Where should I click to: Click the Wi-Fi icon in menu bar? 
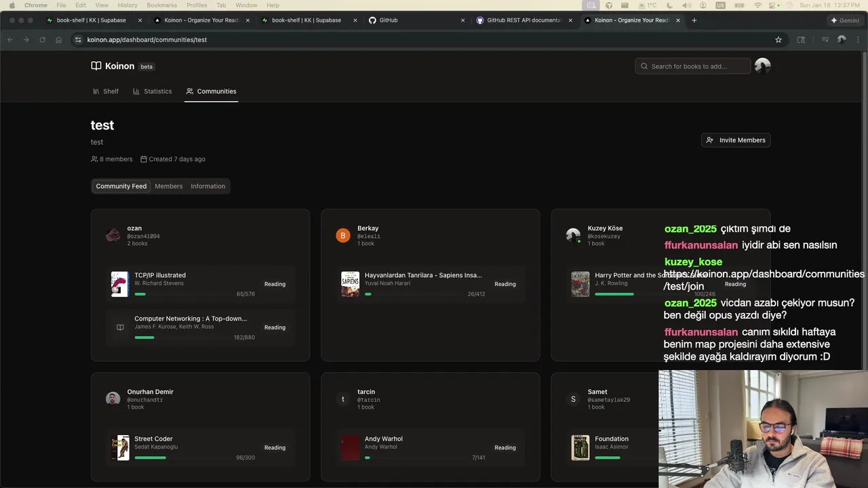(x=758, y=5)
